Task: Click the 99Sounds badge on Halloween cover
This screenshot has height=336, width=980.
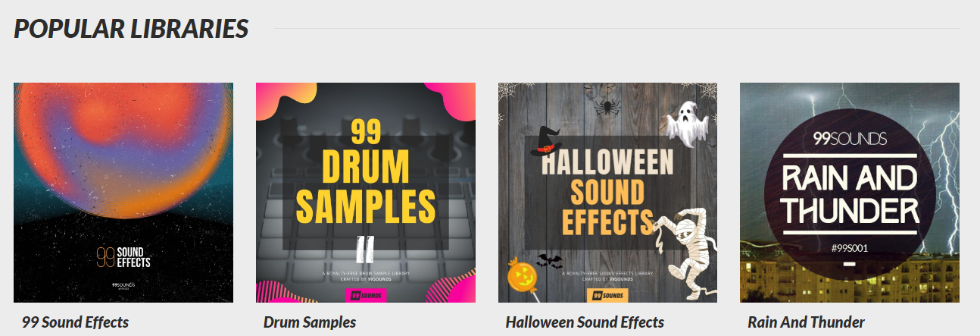Action: (607, 294)
